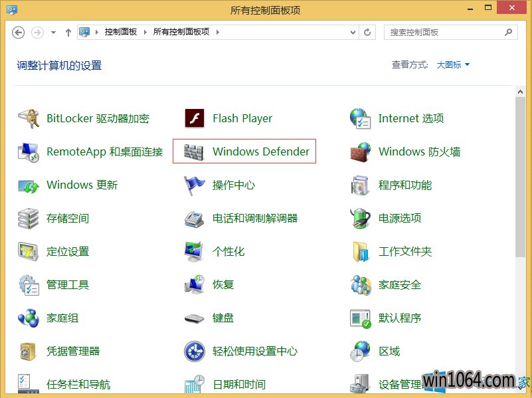The width and height of the screenshot is (532, 398).
Task: Expand the arrow before 控制面板 breadcrumb
Action: click(97, 33)
